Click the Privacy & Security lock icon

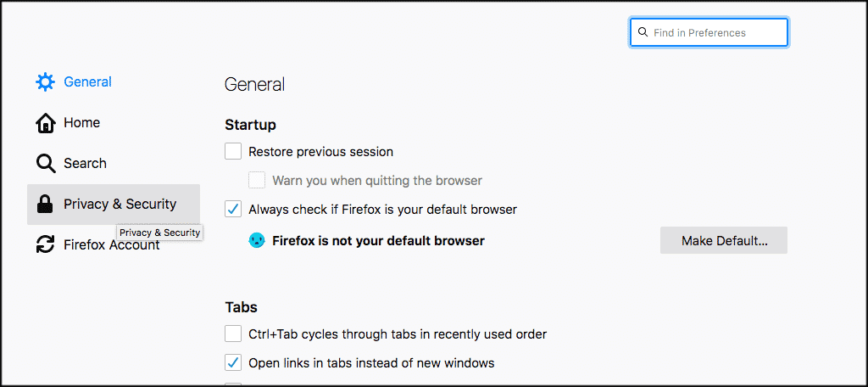pos(45,205)
